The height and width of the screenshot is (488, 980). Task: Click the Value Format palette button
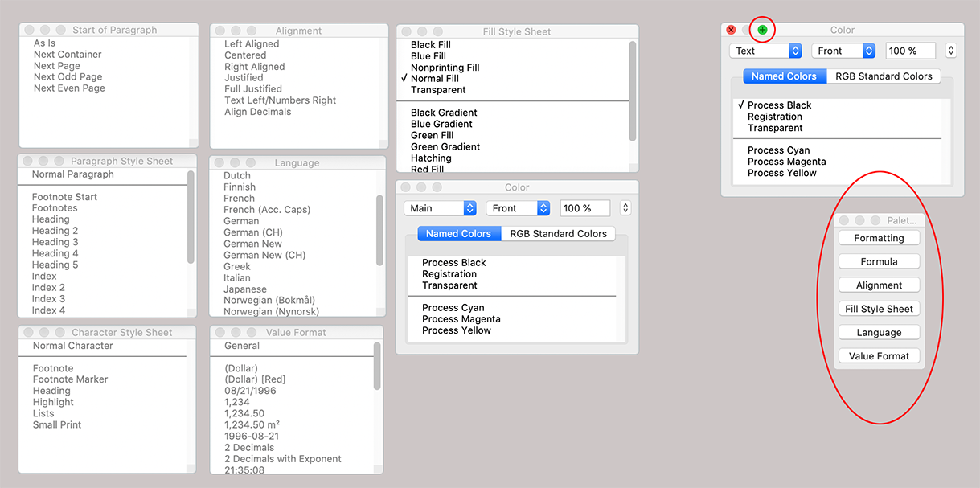(879, 356)
